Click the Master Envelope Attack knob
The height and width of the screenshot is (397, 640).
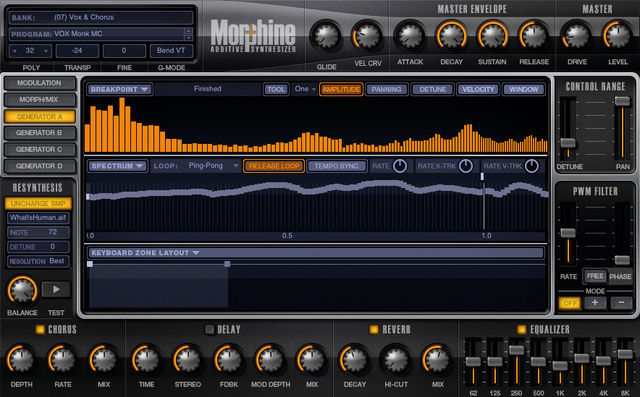(410, 36)
